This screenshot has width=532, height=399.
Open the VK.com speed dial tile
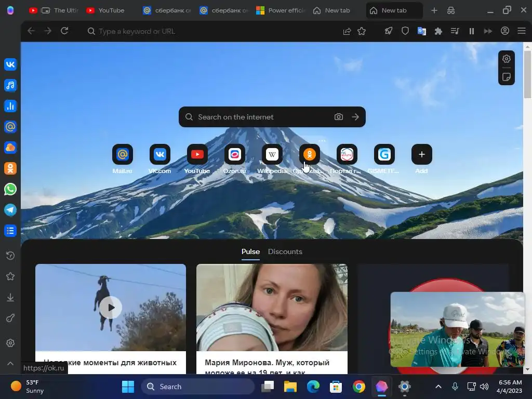[x=160, y=154]
